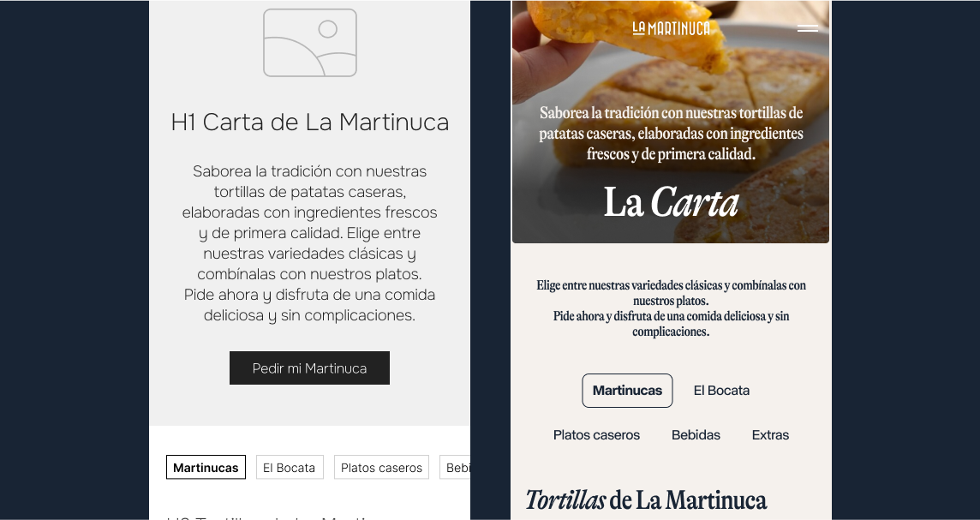
Task: Select the outlined Martinucas category pill
Action: point(627,391)
